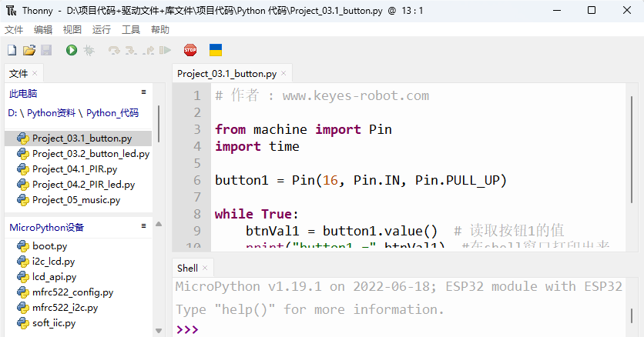Click the Save disk icon
Viewport: 644px width, 337px height.
coord(46,50)
